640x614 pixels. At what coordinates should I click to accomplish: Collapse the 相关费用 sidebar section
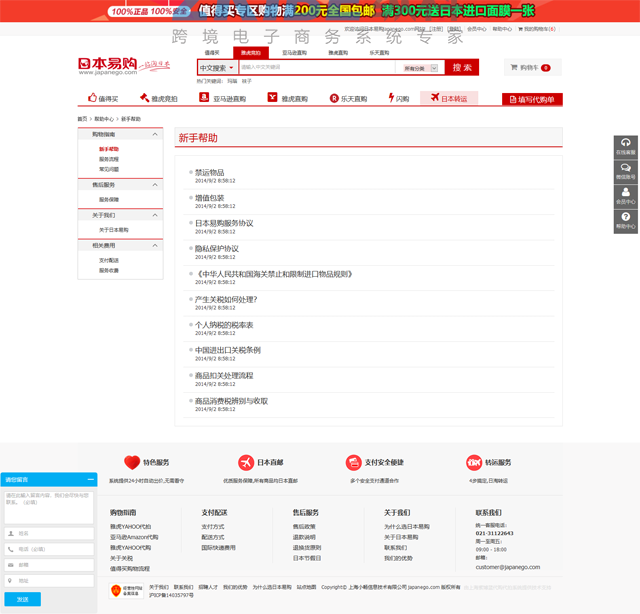point(155,245)
